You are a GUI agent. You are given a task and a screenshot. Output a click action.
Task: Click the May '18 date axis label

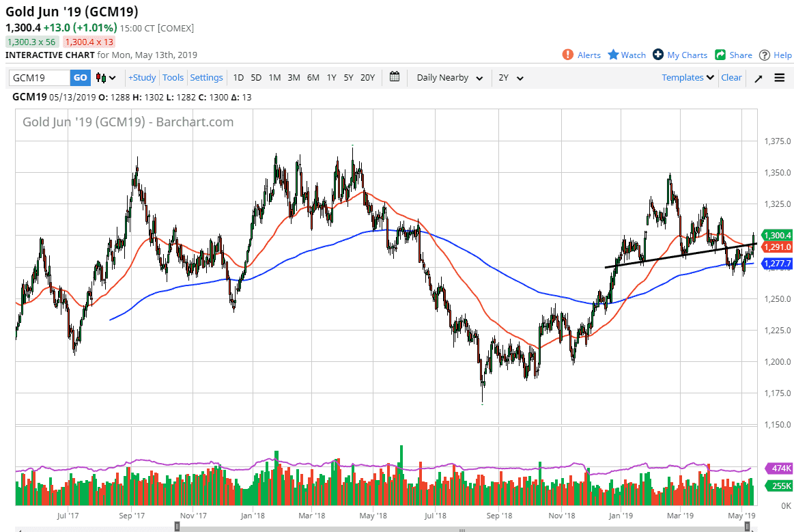[373, 516]
